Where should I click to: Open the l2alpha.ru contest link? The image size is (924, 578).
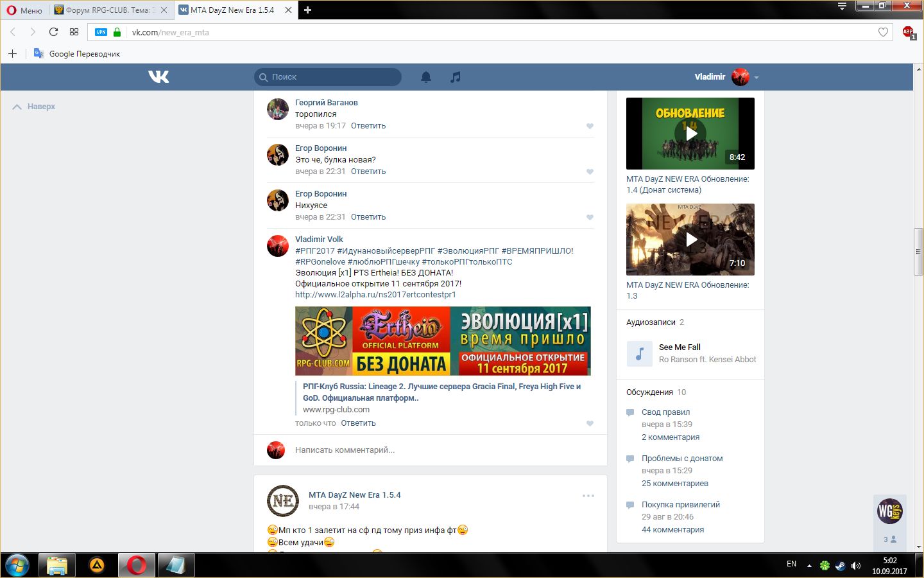click(x=375, y=295)
